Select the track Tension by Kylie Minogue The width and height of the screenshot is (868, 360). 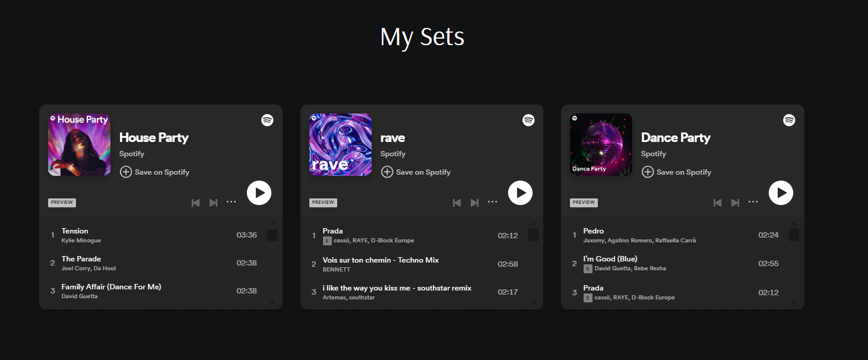point(75,231)
